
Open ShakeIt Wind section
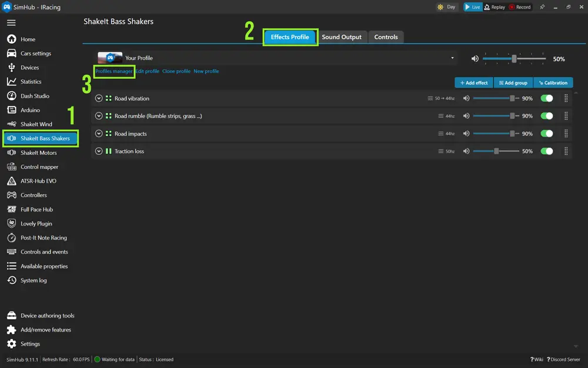click(36, 124)
